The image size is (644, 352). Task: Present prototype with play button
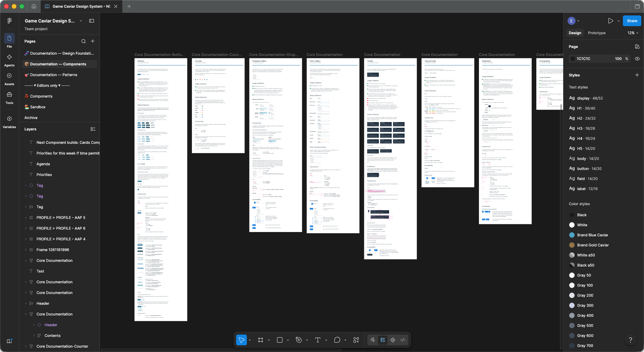tap(610, 21)
